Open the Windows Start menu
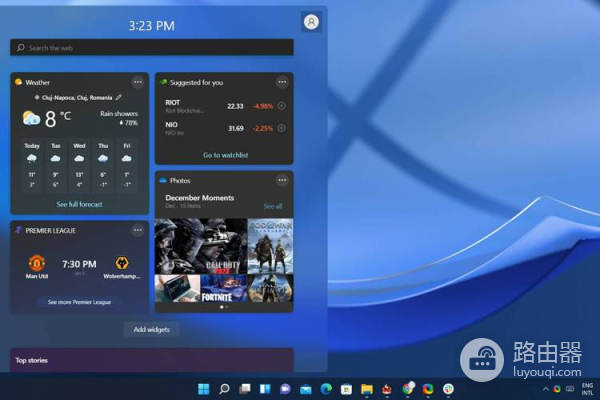The width and height of the screenshot is (600, 400). click(x=204, y=388)
